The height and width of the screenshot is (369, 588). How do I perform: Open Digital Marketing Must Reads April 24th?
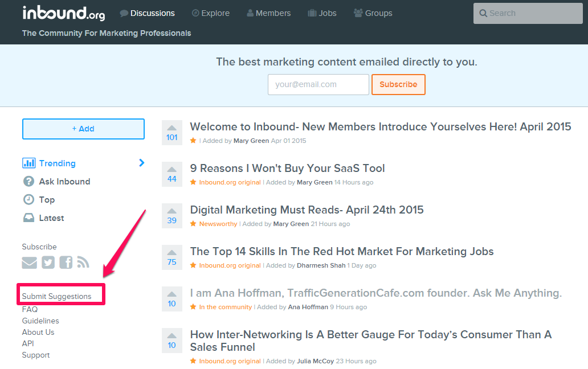pos(307,210)
